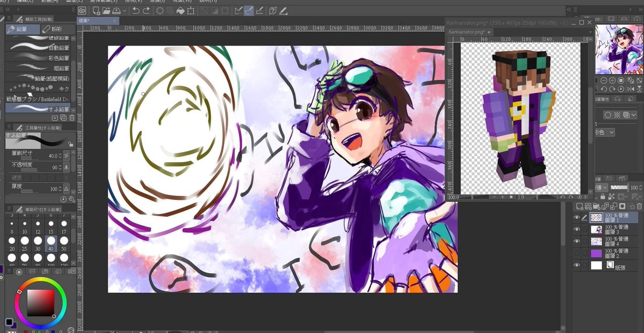
Task: Toggle Snap to Special Ruler (highlighted)
Action: pos(248,10)
